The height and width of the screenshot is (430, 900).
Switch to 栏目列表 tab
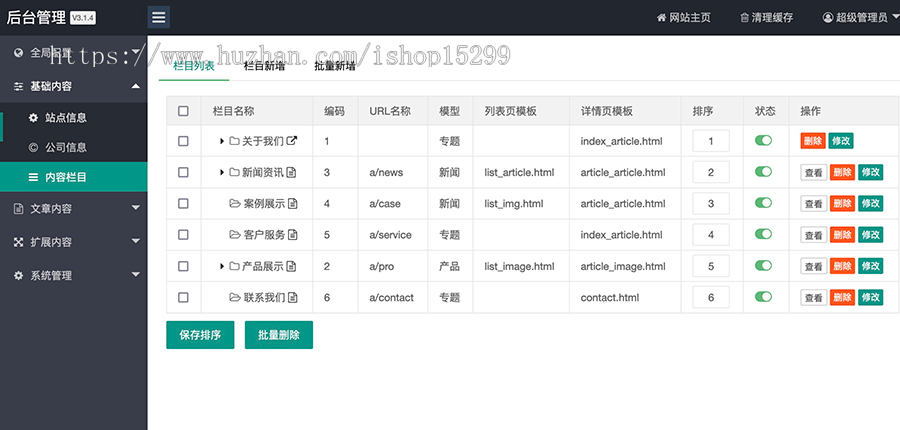pos(194,66)
